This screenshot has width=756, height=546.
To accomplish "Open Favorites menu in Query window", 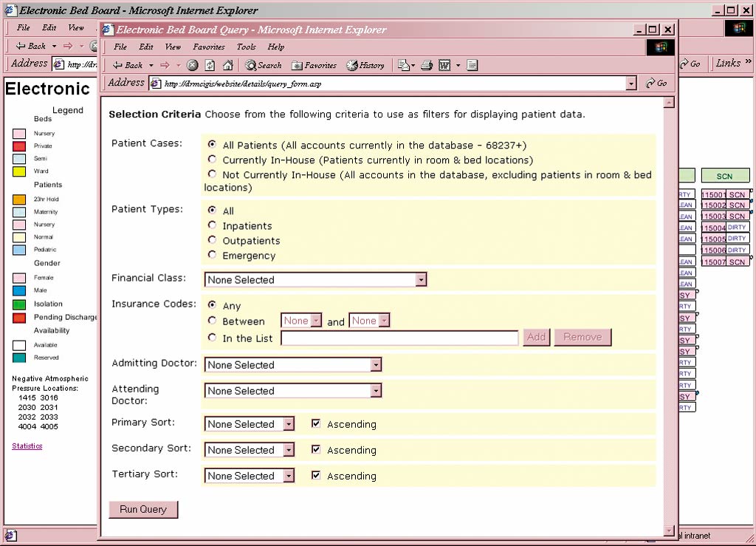I will [x=209, y=47].
